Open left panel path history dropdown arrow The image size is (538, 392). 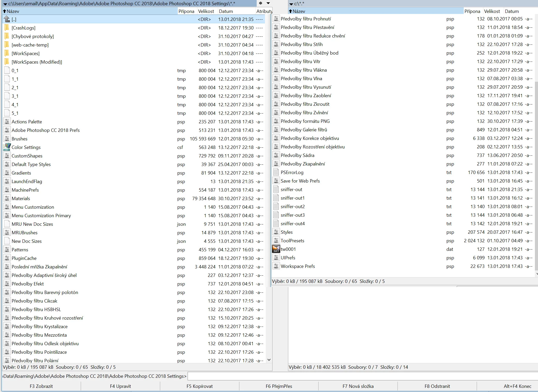[5, 4]
